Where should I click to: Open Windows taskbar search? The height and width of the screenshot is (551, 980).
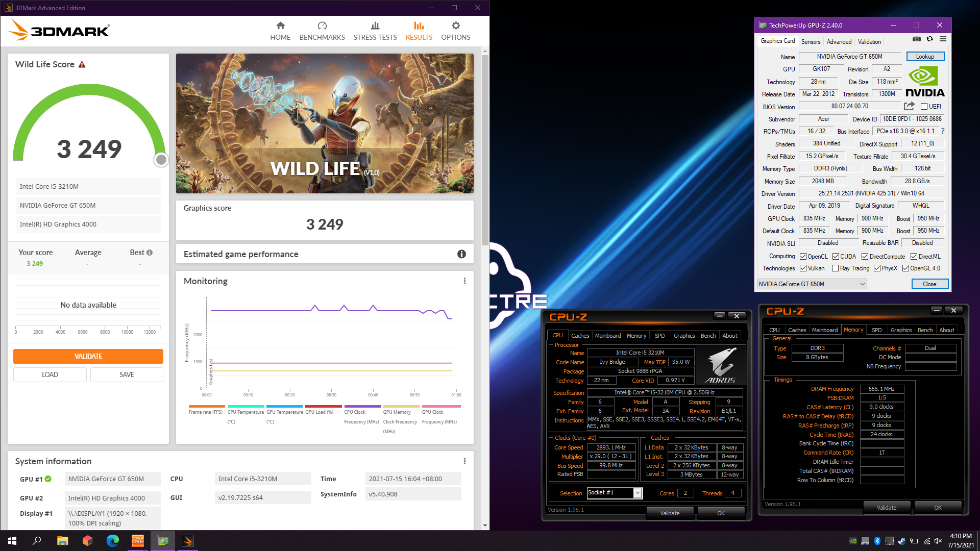pyautogui.click(x=37, y=541)
